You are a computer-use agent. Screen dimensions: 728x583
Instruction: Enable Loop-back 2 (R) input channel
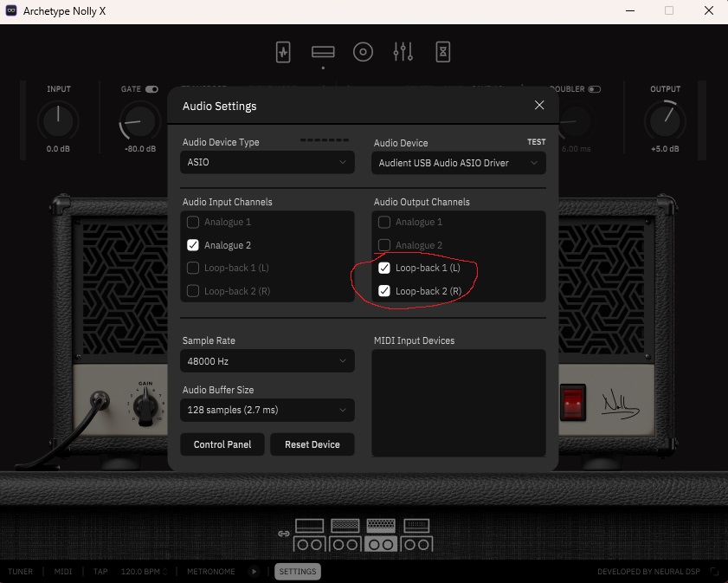[193, 291]
